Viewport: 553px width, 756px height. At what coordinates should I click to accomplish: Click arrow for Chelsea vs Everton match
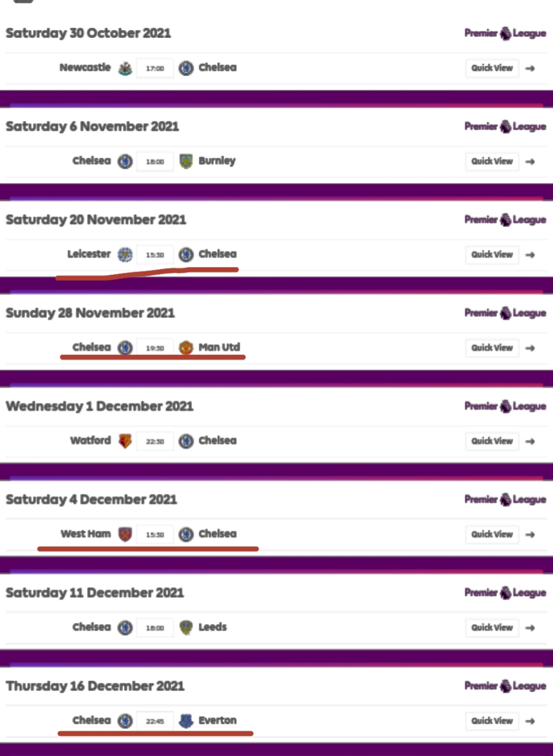531,721
